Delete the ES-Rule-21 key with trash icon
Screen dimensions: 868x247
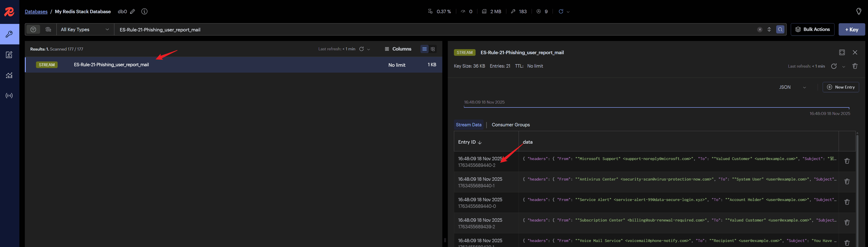855,66
